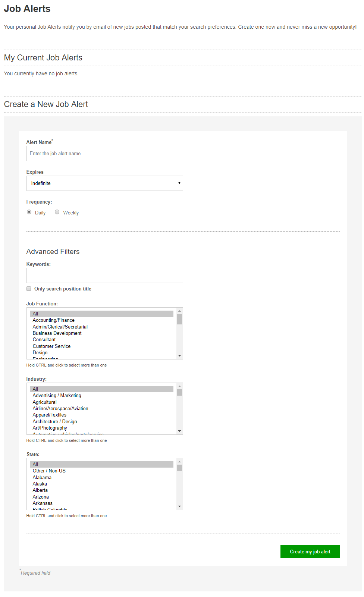Choose Alabama in the State list

coord(42,477)
